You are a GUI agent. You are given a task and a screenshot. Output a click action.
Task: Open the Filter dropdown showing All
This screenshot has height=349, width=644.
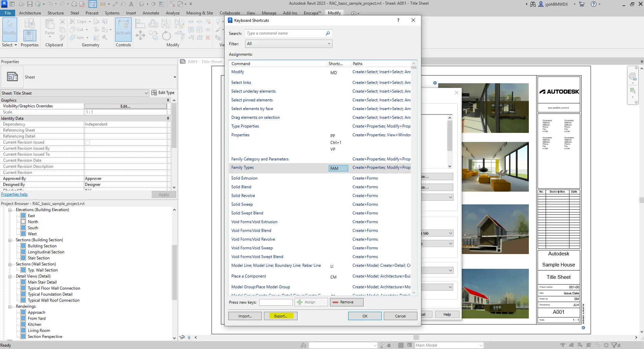[x=288, y=44]
